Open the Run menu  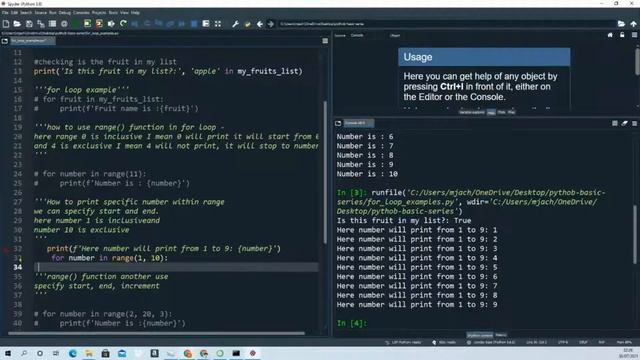[53, 13]
